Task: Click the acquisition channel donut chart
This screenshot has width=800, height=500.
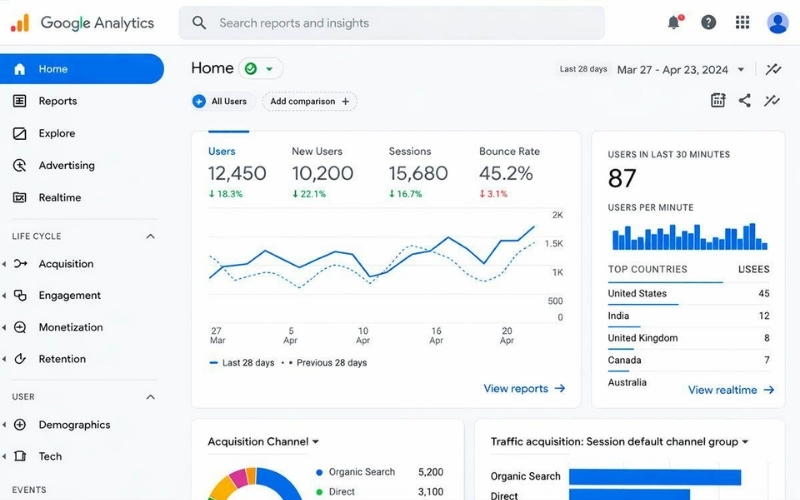Action: tap(255, 484)
